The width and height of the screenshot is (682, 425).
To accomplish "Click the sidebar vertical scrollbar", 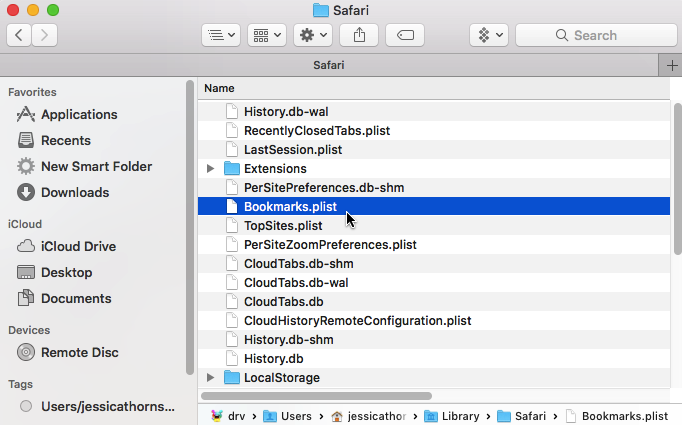I will (x=190, y=227).
